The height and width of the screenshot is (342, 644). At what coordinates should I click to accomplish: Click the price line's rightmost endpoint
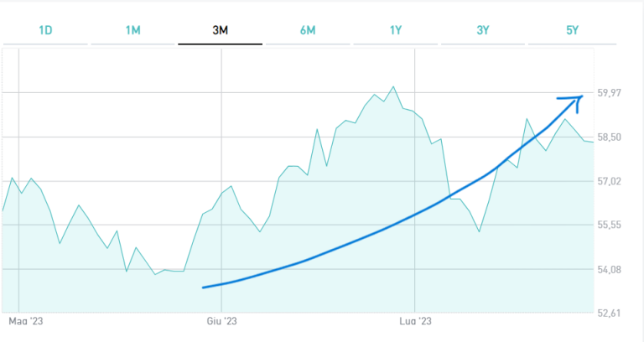click(x=593, y=142)
